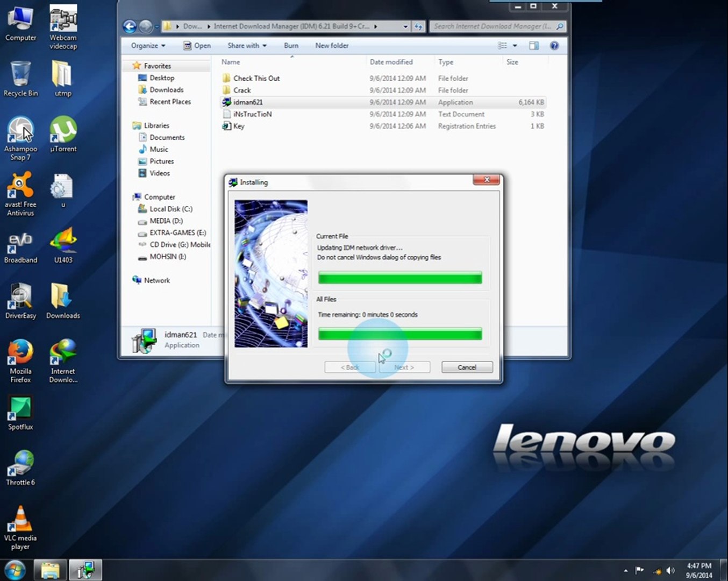The image size is (728, 581).
Task: Open Videos library in sidebar
Action: [x=160, y=173]
